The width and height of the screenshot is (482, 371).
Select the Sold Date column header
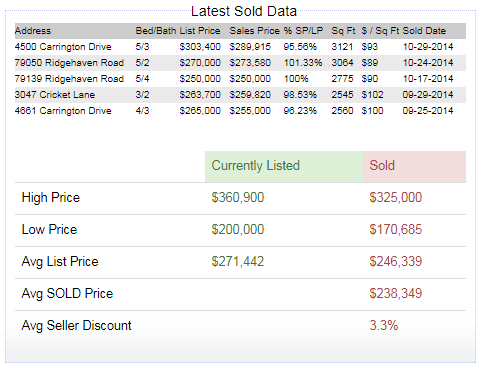(x=424, y=31)
